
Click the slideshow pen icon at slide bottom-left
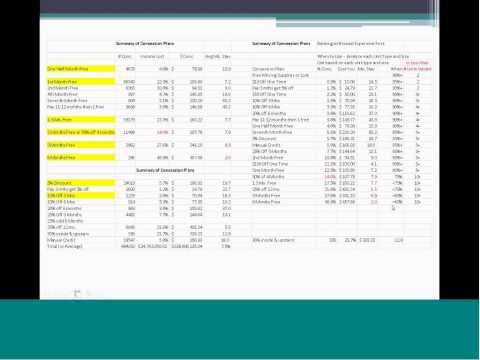pyautogui.click(x=77, y=293)
